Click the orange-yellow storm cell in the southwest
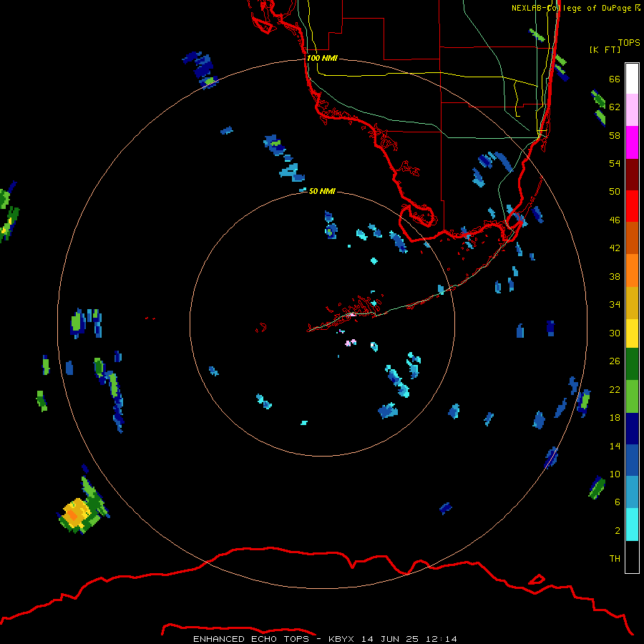 coord(76,513)
